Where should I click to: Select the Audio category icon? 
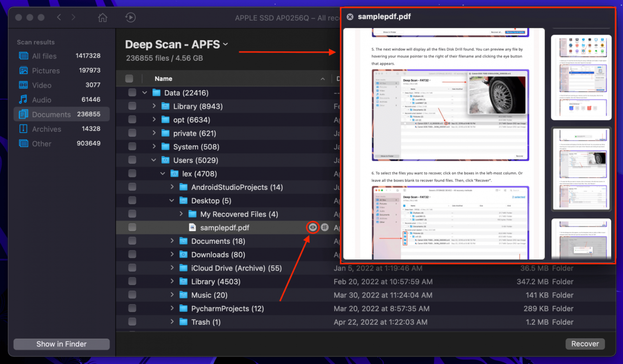[x=23, y=100]
